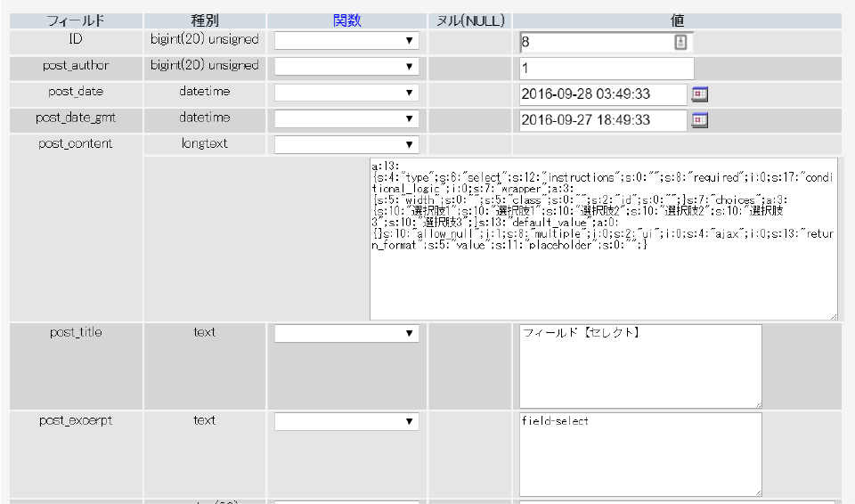The image size is (855, 504).
Task: Focus the ID value field containing 8
Action: tap(595, 42)
